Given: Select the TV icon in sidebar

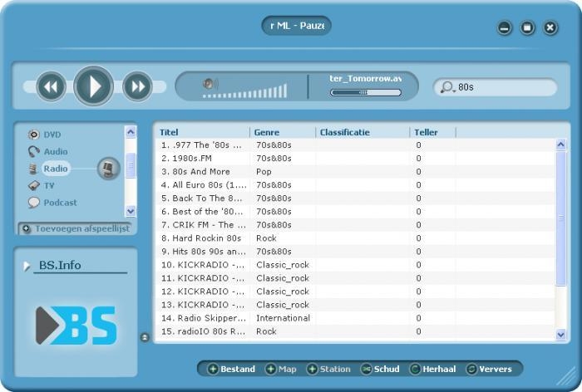Looking at the screenshot, I should click(33, 185).
